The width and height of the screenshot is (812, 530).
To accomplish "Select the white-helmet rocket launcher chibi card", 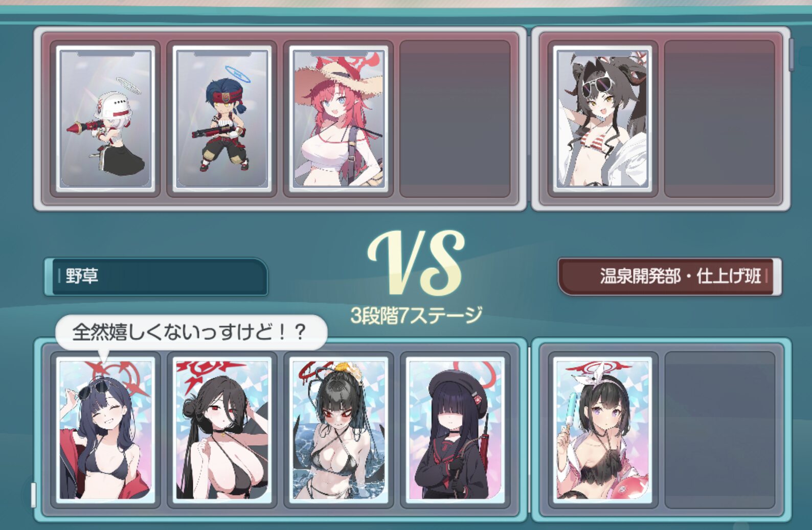I will 105,119.
